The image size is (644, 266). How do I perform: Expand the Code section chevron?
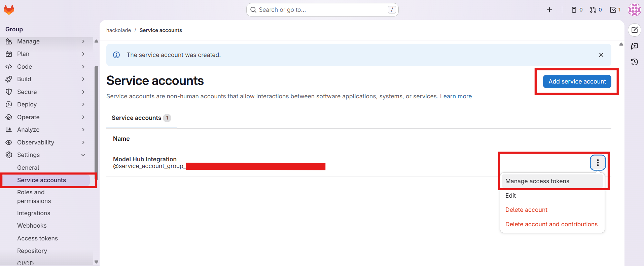(83, 67)
